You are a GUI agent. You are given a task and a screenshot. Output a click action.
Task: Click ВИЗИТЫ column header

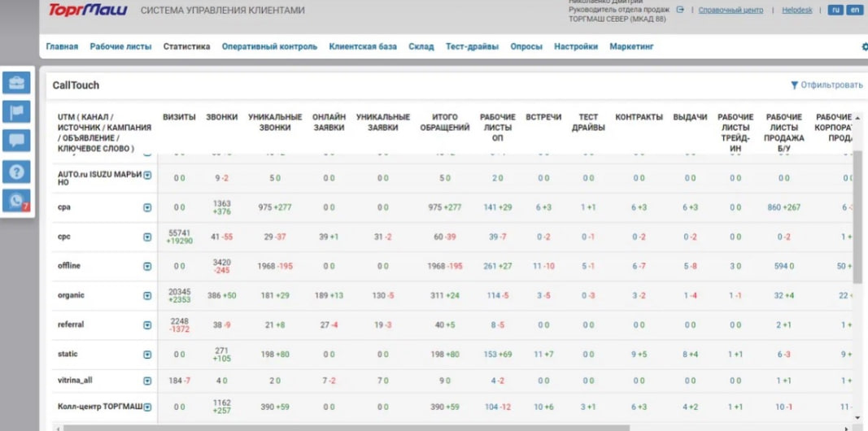tap(179, 117)
